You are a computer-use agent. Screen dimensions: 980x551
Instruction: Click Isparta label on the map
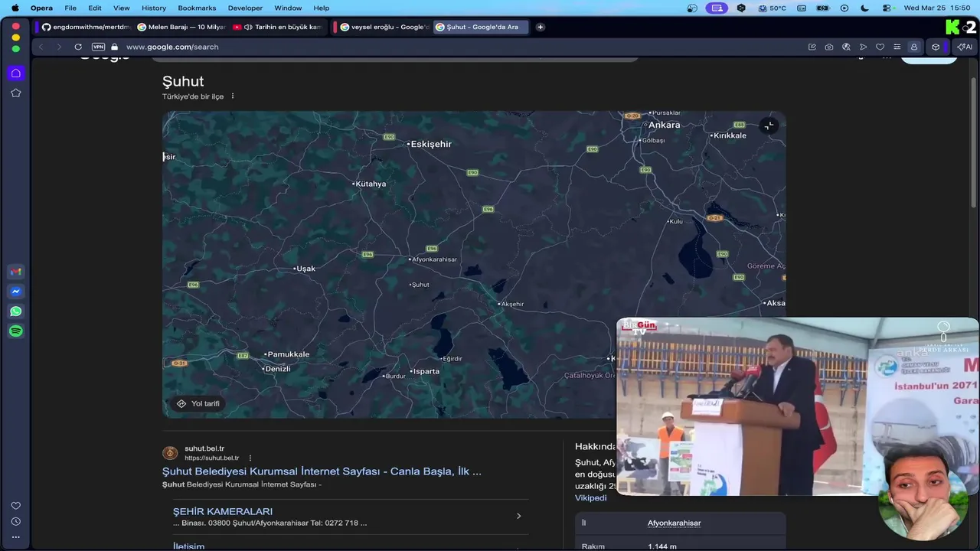click(425, 371)
